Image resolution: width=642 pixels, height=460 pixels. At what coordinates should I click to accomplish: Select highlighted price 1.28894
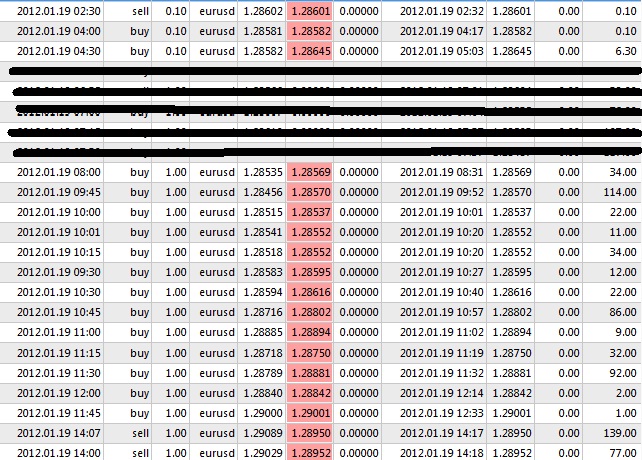coord(310,332)
